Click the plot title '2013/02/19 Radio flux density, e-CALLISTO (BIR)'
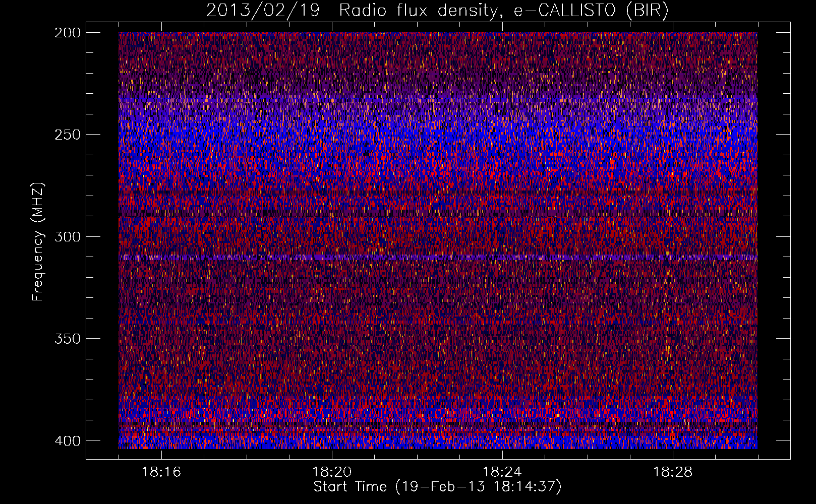The height and width of the screenshot is (504, 816). (437, 11)
